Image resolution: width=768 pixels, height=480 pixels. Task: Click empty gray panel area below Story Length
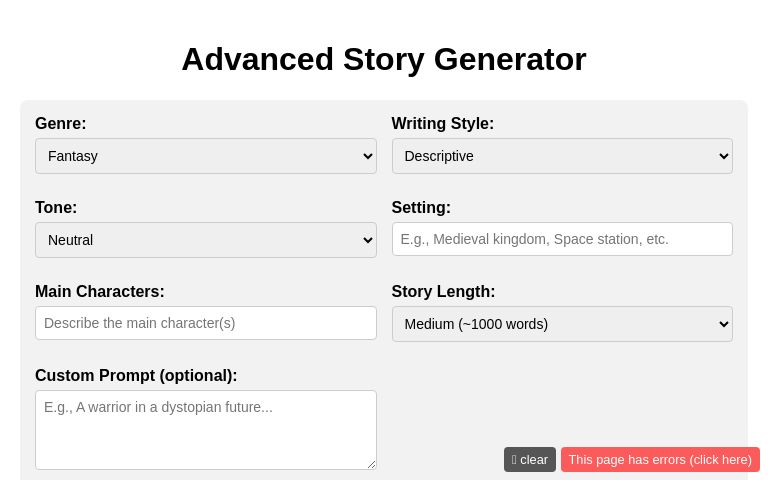(x=562, y=400)
